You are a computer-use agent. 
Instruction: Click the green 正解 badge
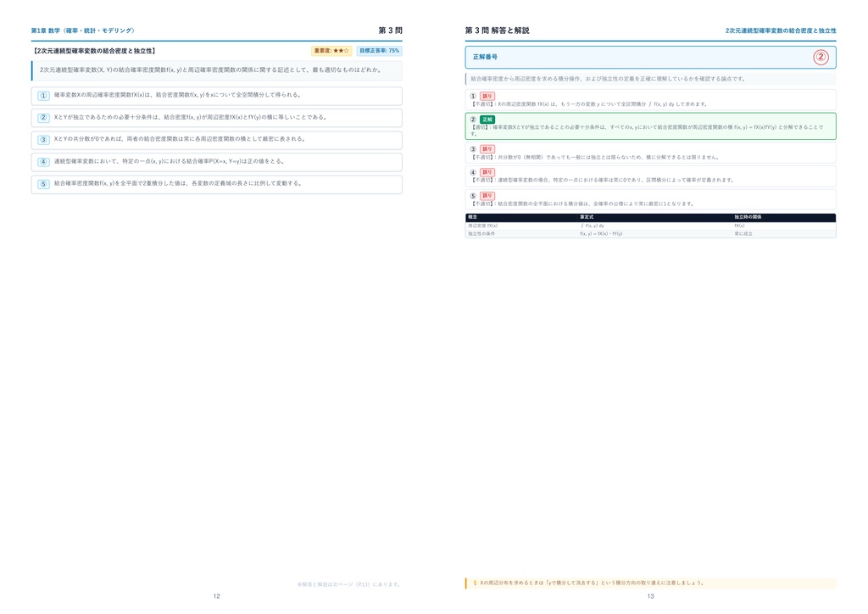[487, 120]
